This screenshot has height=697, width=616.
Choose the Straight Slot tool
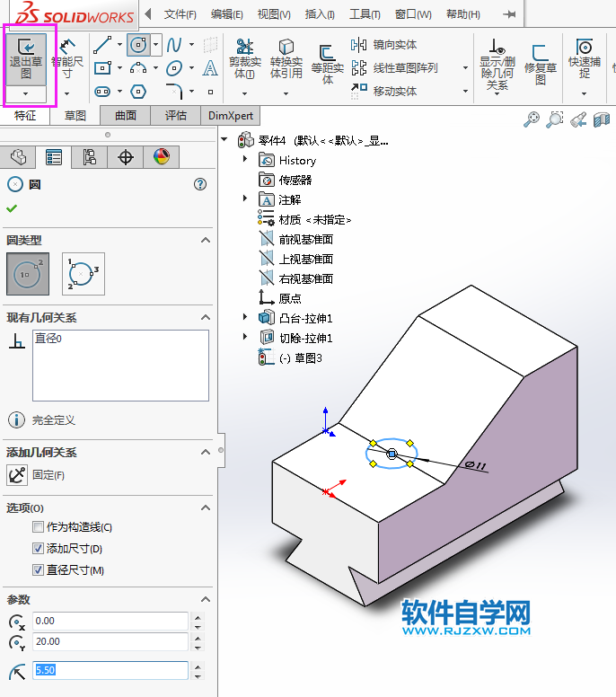pos(102,92)
